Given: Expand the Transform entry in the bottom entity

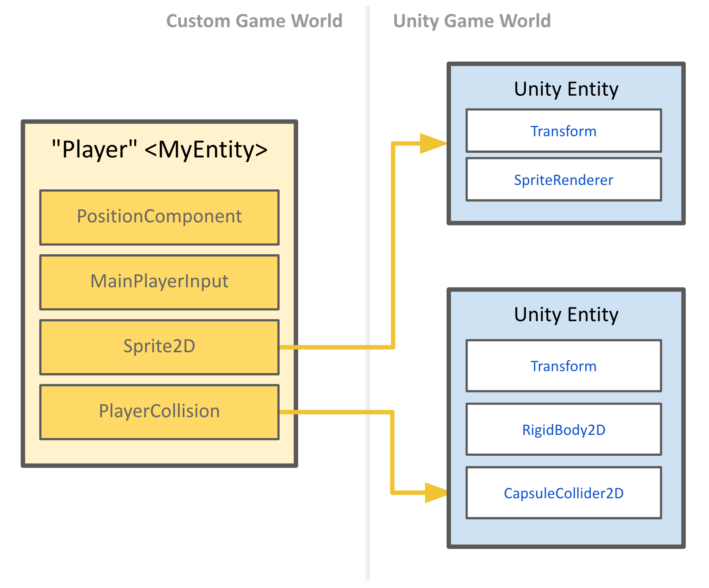Looking at the screenshot, I should point(563,366).
